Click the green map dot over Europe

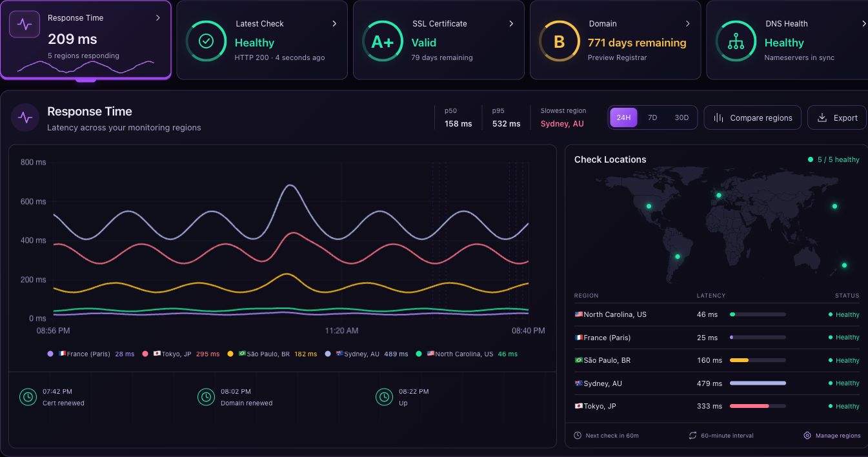pyautogui.click(x=718, y=194)
